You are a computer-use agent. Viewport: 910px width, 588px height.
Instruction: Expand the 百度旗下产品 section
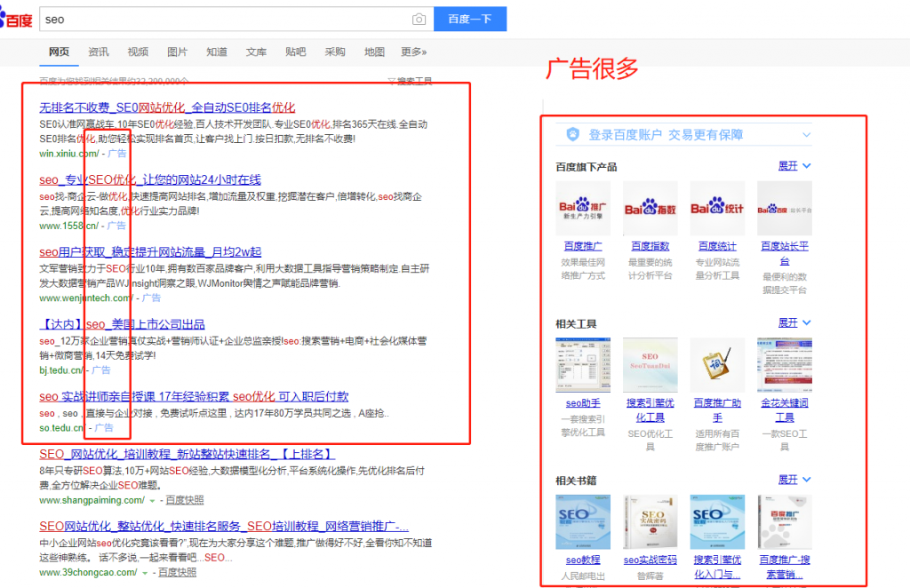coord(794,166)
